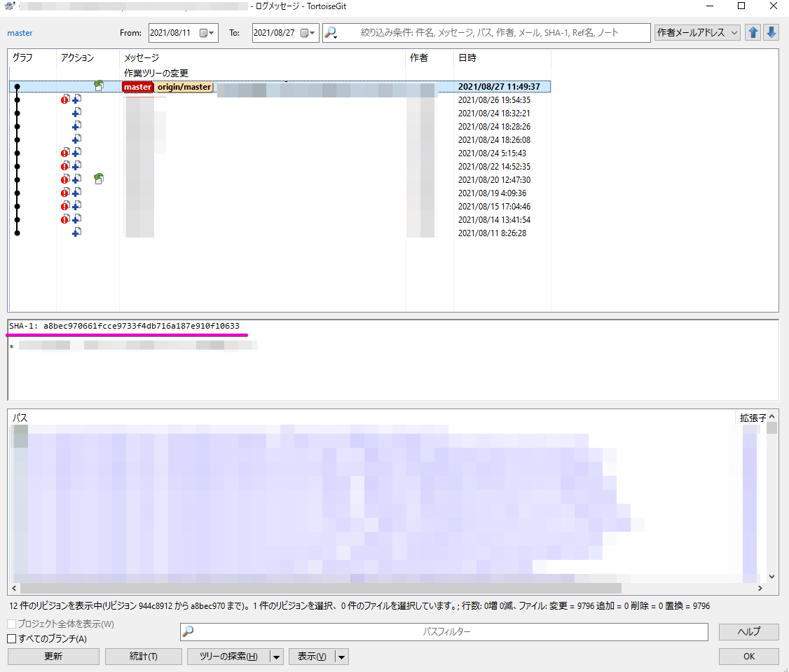This screenshot has width=789, height=672.
Task: Select the commit dated 2021/08/26 19:54:35
Action: point(280,100)
